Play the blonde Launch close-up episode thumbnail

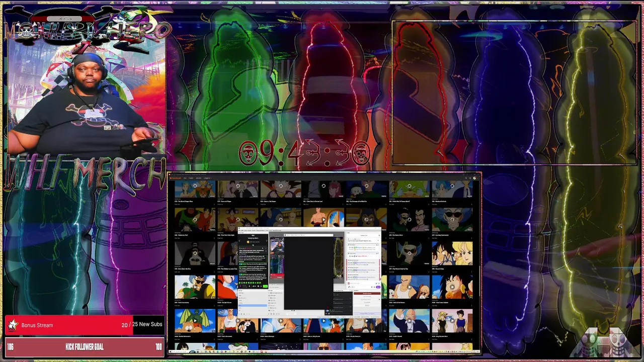click(452, 253)
